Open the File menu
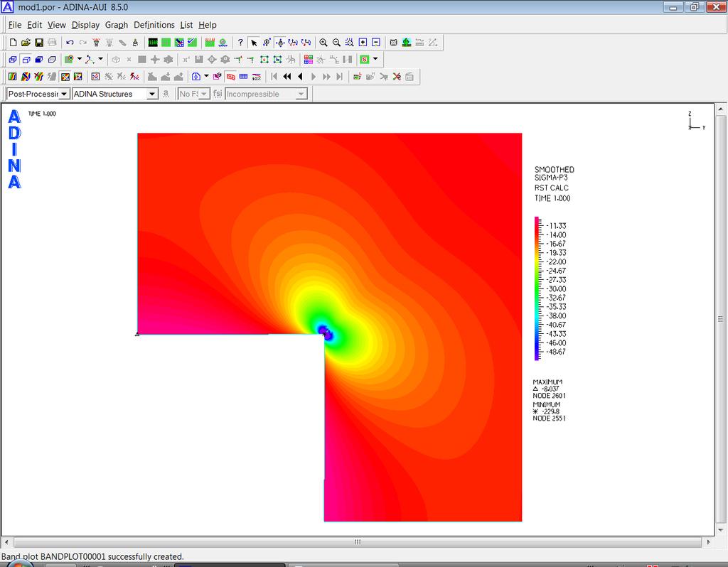Viewport: 728px width, 567px height. tap(15, 25)
